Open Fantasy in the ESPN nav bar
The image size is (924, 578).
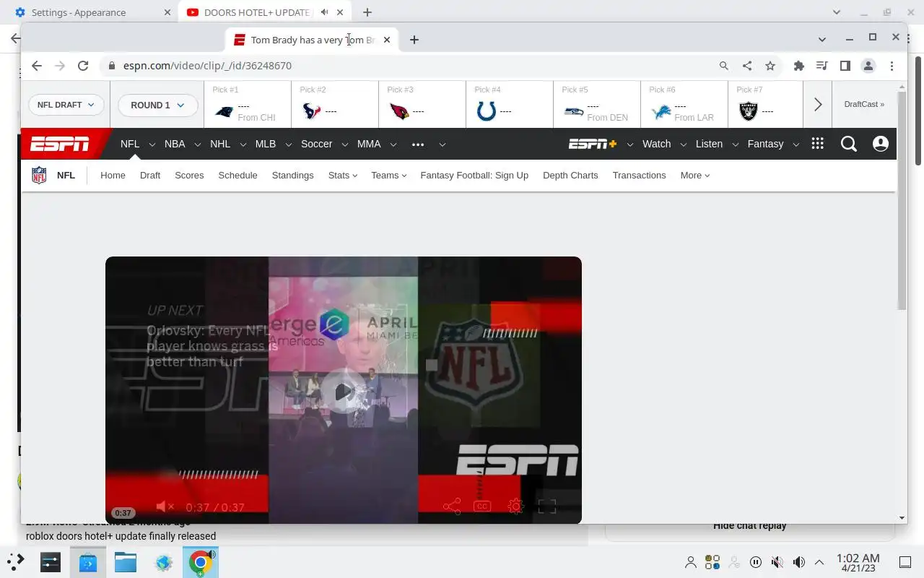pos(765,144)
